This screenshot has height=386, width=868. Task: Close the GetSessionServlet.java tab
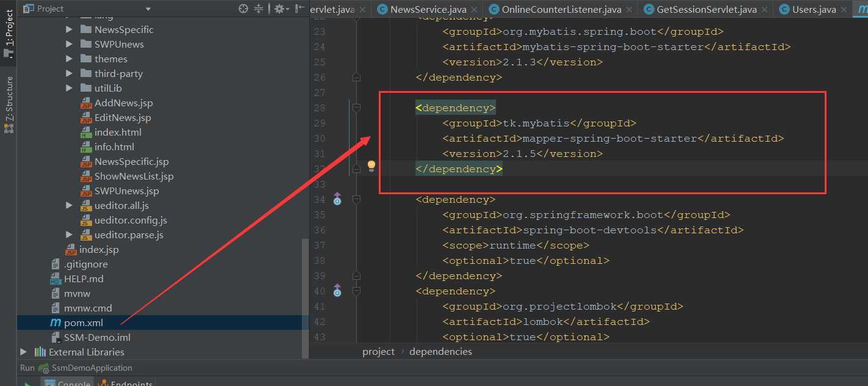[x=766, y=10]
